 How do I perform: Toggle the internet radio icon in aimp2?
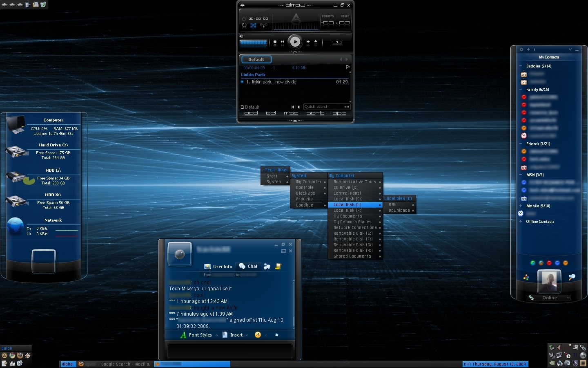tap(264, 25)
